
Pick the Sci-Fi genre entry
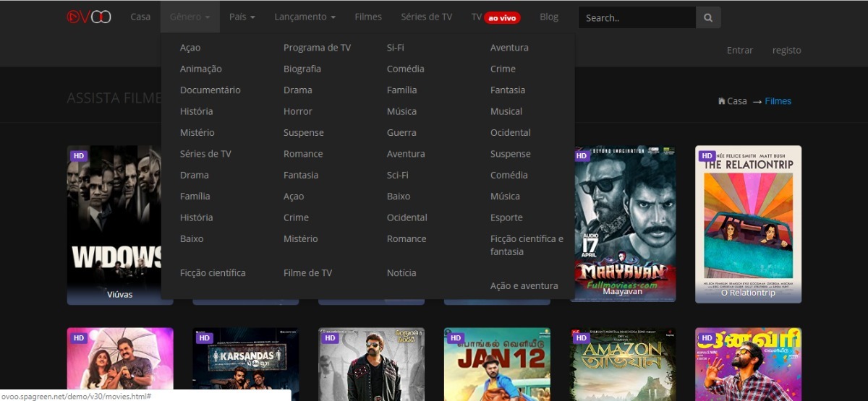coord(398,175)
